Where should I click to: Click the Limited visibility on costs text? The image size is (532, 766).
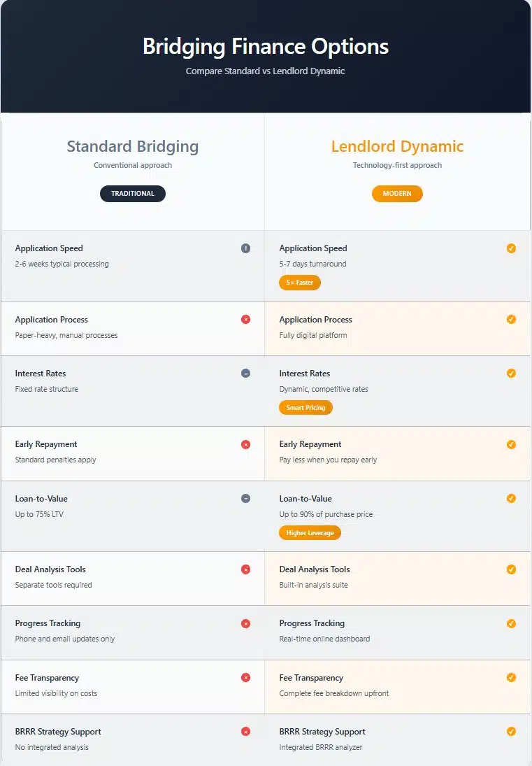56,693
